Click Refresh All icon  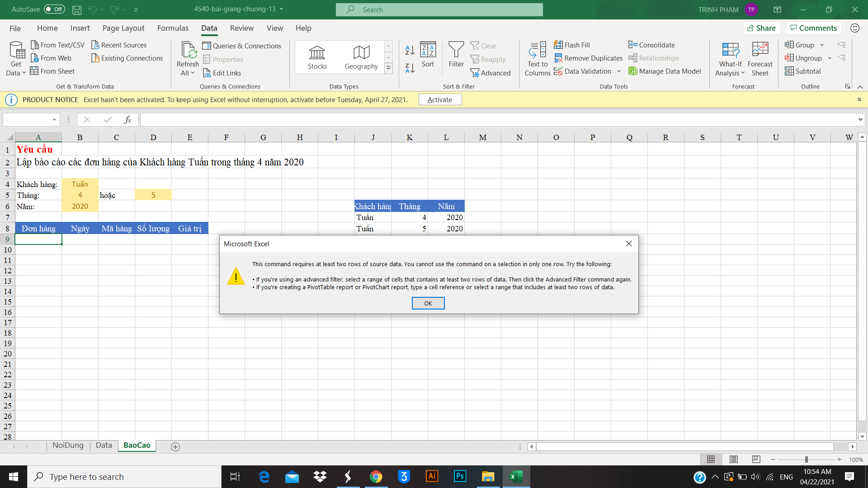click(x=188, y=58)
